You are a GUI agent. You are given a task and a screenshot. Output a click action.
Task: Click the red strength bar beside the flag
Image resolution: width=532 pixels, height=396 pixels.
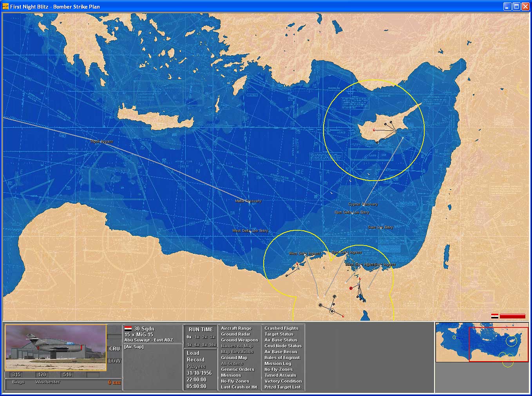point(512,316)
